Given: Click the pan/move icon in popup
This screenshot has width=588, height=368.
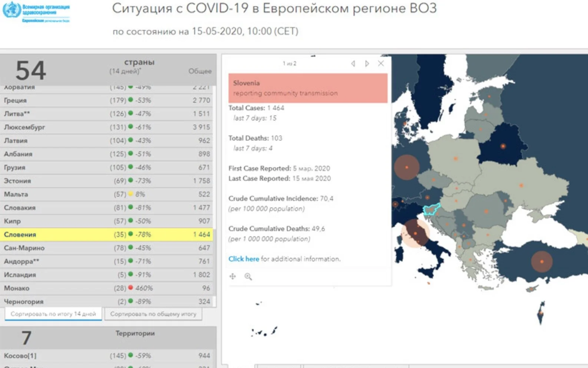Looking at the screenshot, I should point(232,276).
